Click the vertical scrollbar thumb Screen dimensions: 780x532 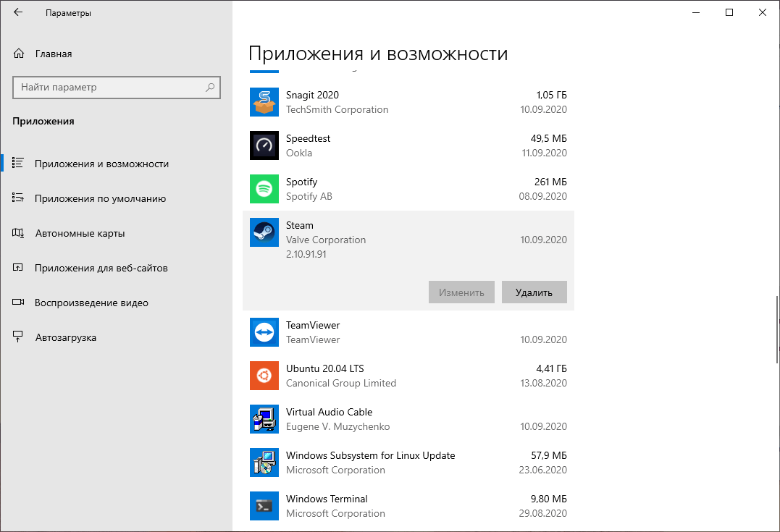(777, 329)
